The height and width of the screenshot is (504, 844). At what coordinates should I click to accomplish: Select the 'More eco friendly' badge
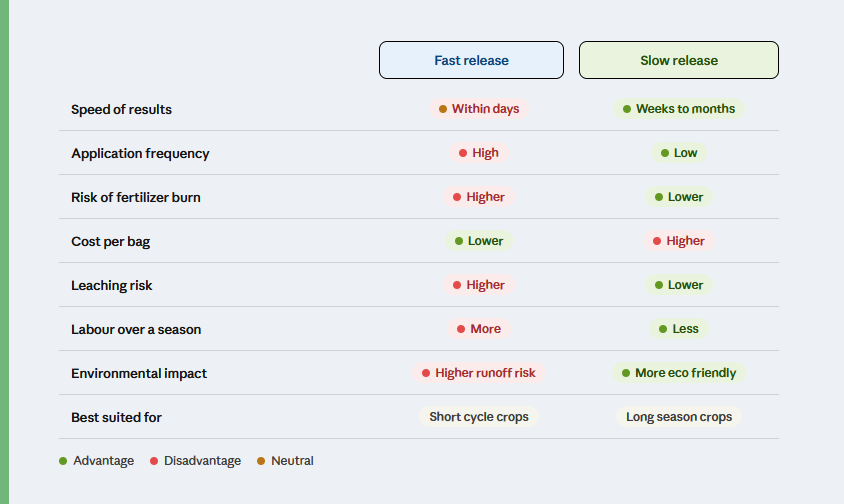tap(678, 373)
